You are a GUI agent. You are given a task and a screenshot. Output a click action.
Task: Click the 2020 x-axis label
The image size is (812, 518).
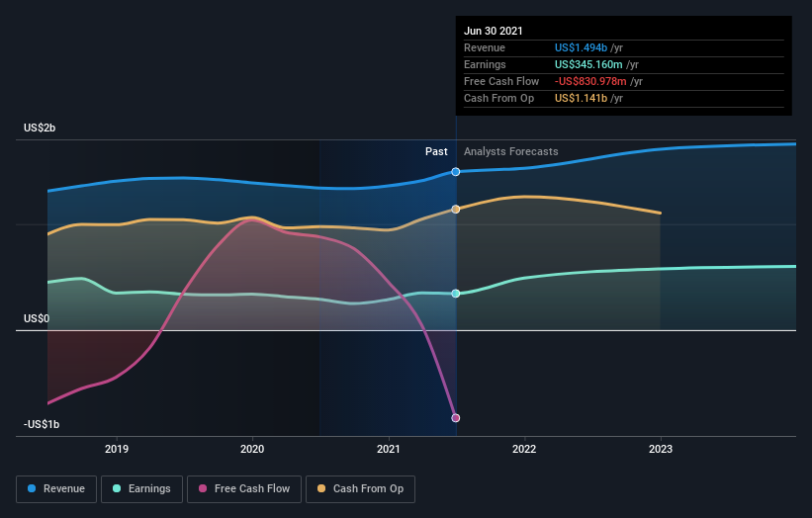click(x=252, y=449)
